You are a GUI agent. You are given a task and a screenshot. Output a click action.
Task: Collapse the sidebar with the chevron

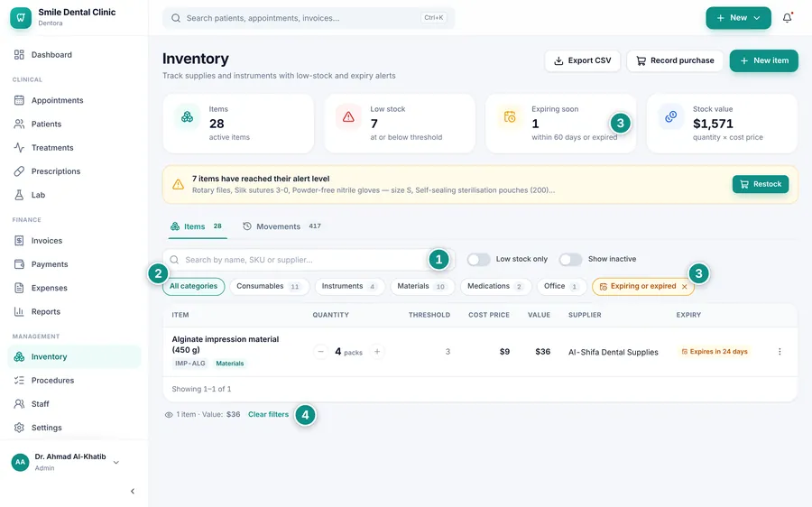[133, 491]
